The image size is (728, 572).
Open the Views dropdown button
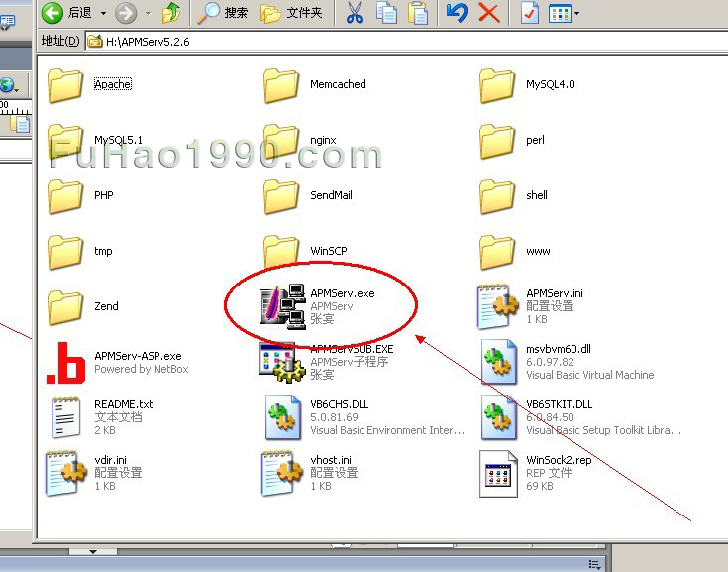coord(564,13)
